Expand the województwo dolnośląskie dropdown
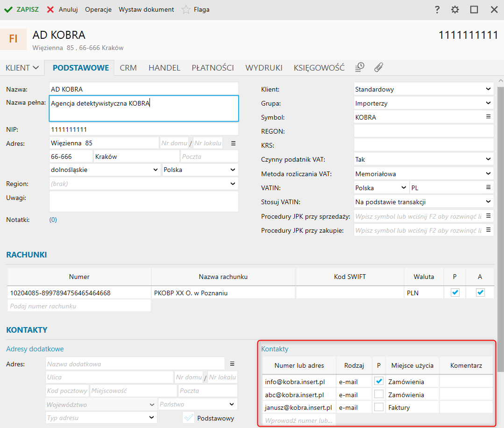This screenshot has height=428, width=504. coord(156,170)
